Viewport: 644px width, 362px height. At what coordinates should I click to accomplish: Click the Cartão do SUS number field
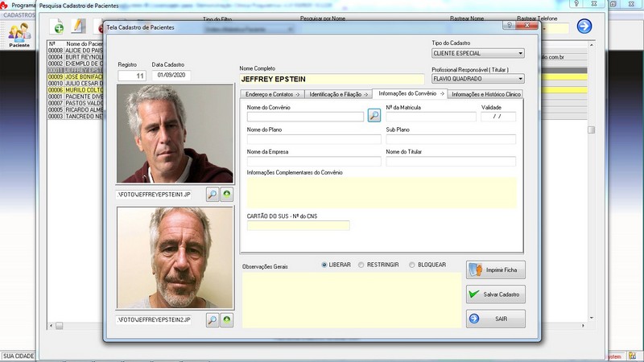(x=298, y=225)
